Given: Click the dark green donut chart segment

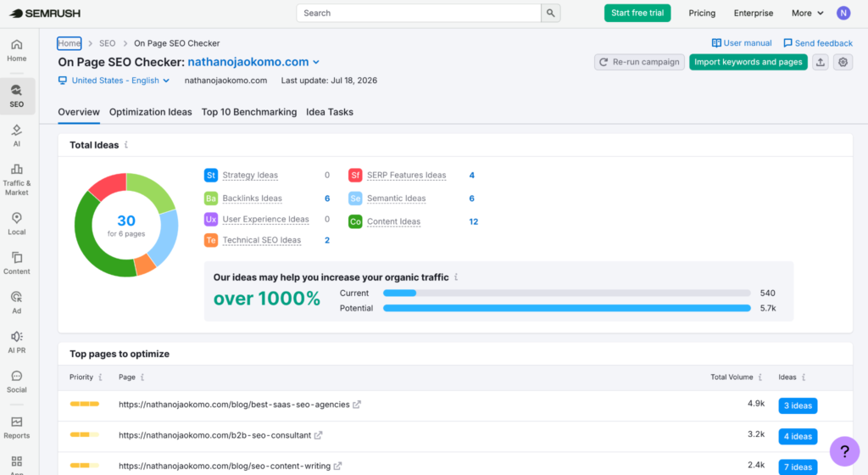Looking at the screenshot, I should point(92,243).
